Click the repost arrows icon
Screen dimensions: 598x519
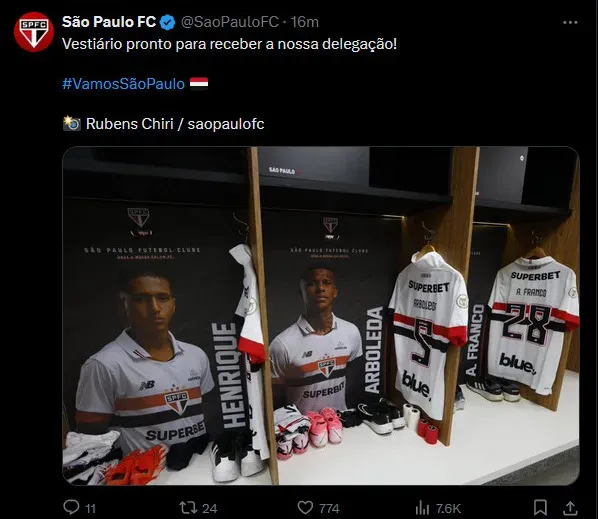(188, 508)
